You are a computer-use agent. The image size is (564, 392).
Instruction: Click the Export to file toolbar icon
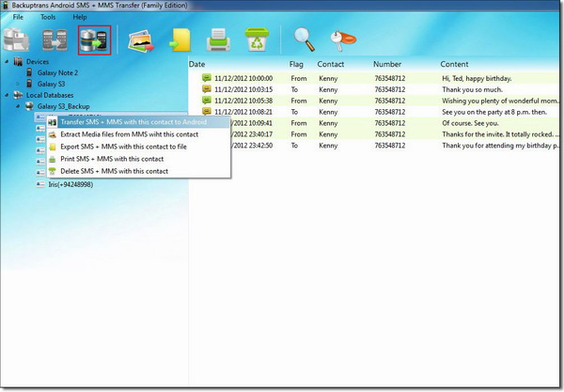point(180,40)
